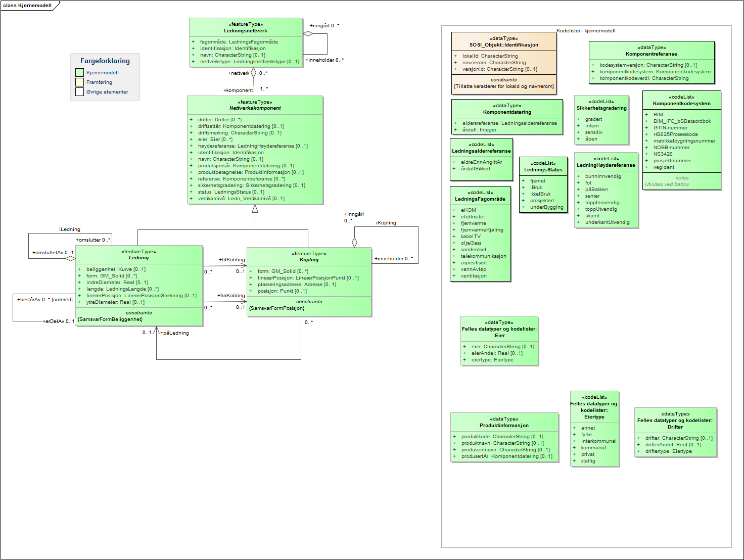Open the Øvrige elementer legend label link

(107, 92)
